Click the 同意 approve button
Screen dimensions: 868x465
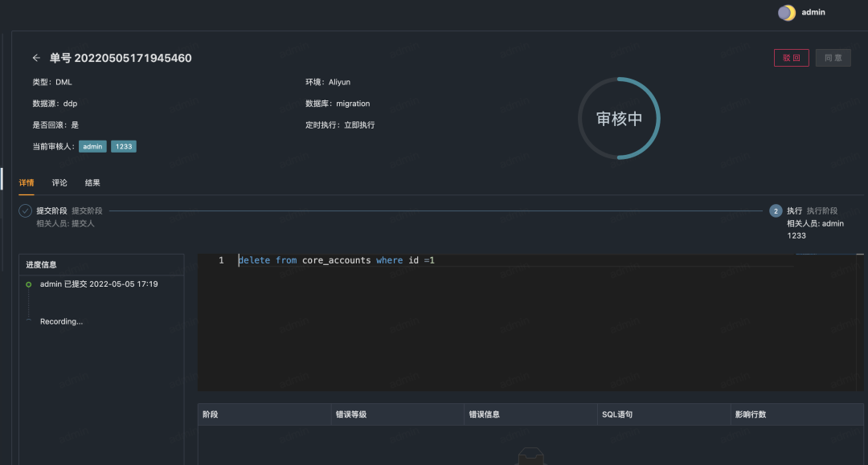point(833,58)
